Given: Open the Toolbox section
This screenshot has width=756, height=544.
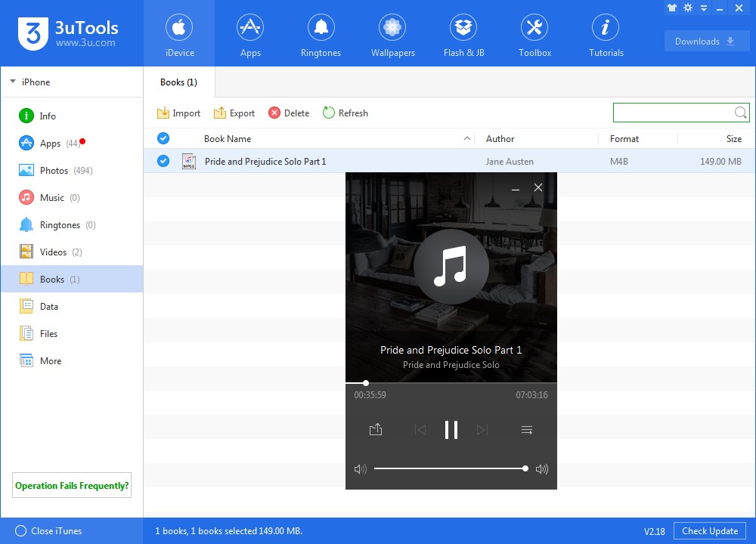Looking at the screenshot, I should (534, 36).
